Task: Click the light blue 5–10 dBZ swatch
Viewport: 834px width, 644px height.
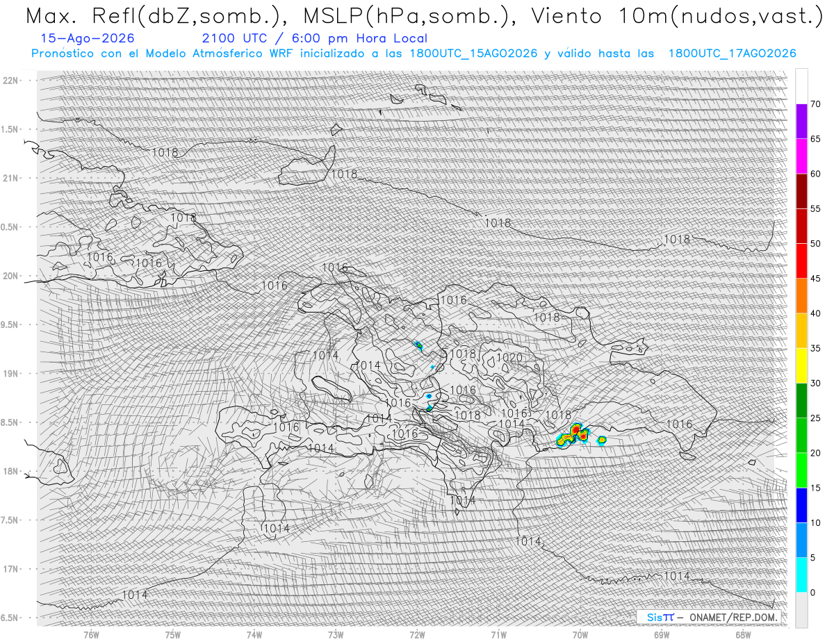Action: 801,540
